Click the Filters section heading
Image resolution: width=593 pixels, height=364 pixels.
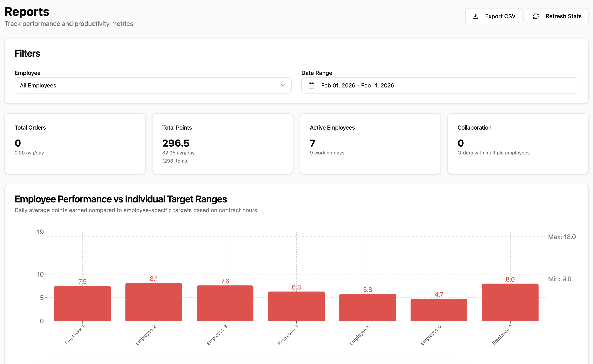tap(28, 53)
